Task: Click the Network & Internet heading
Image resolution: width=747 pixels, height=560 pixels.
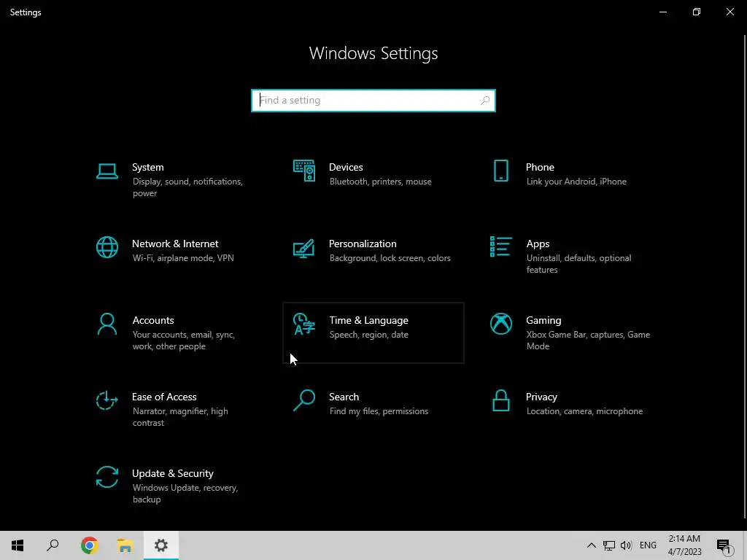Action: 175,244
